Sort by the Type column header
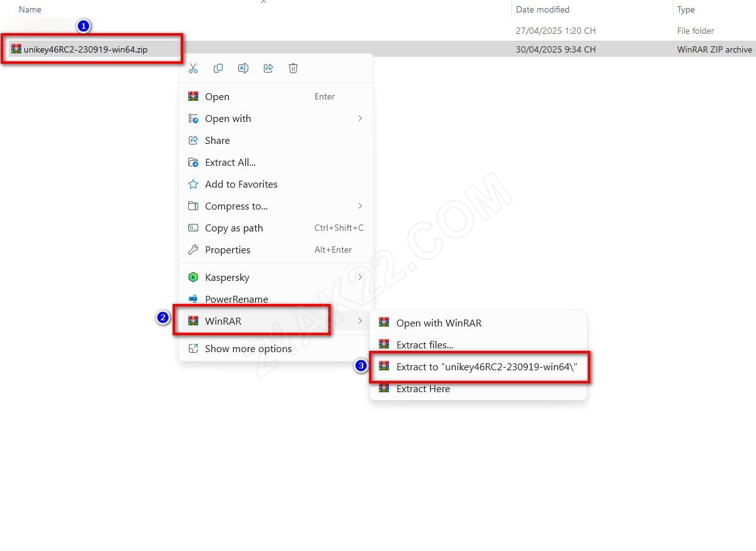Image resolution: width=756 pixels, height=551 pixels. (x=686, y=9)
